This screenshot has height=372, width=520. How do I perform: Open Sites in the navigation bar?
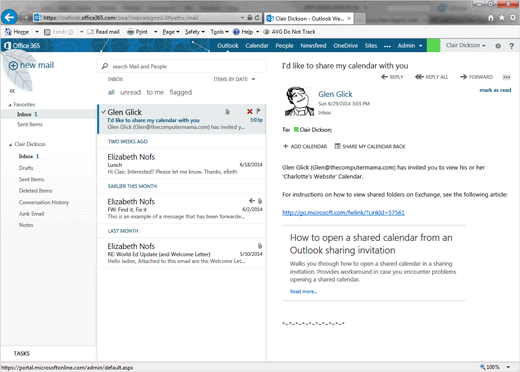(371, 46)
